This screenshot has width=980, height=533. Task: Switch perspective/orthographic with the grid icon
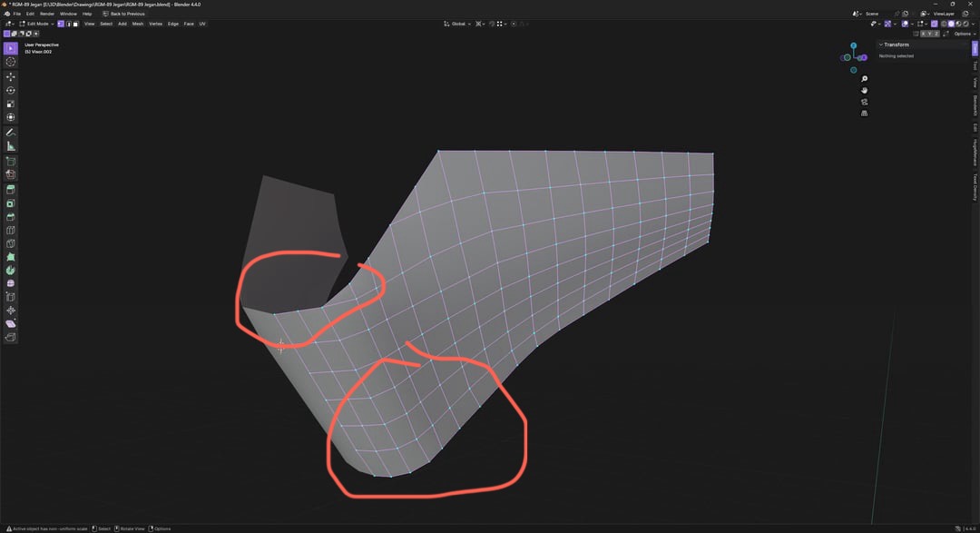pos(865,114)
